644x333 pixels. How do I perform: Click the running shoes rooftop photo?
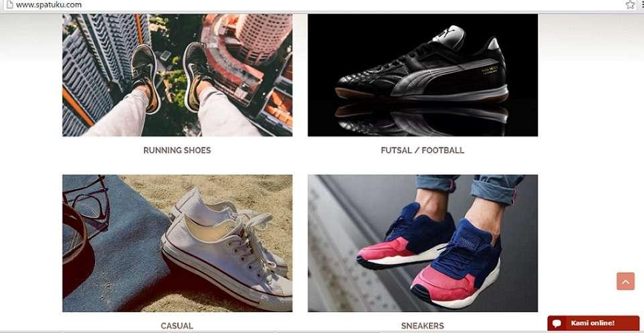tap(177, 75)
